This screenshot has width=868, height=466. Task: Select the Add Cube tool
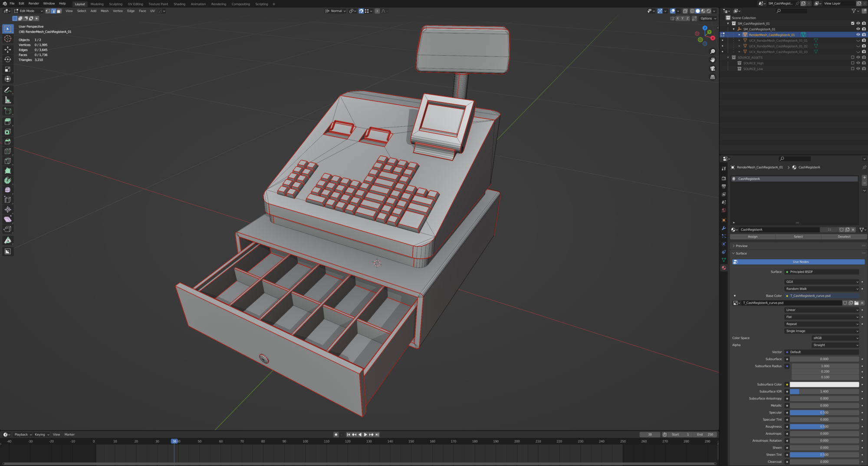pos(8,111)
